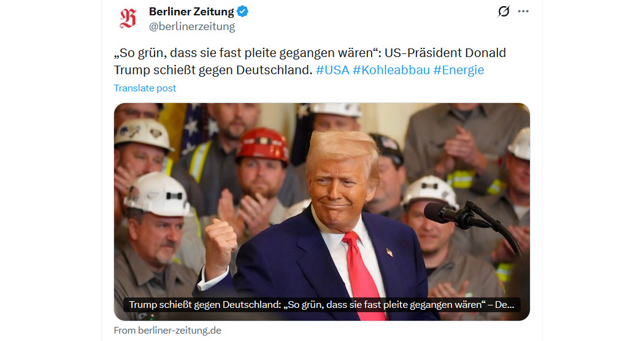Click the Berliner Zeitung display name
Screen dimensions: 644x341
[x=191, y=12]
